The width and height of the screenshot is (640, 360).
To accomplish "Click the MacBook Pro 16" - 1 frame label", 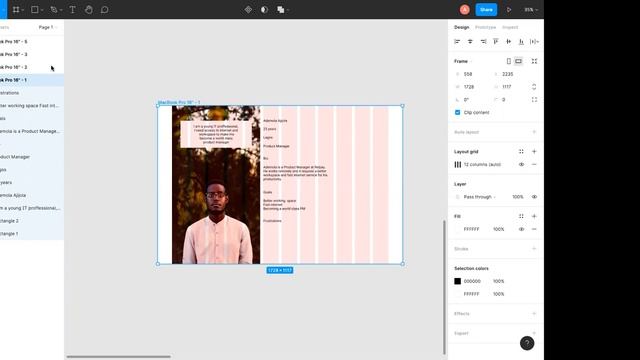I will point(179,102).
